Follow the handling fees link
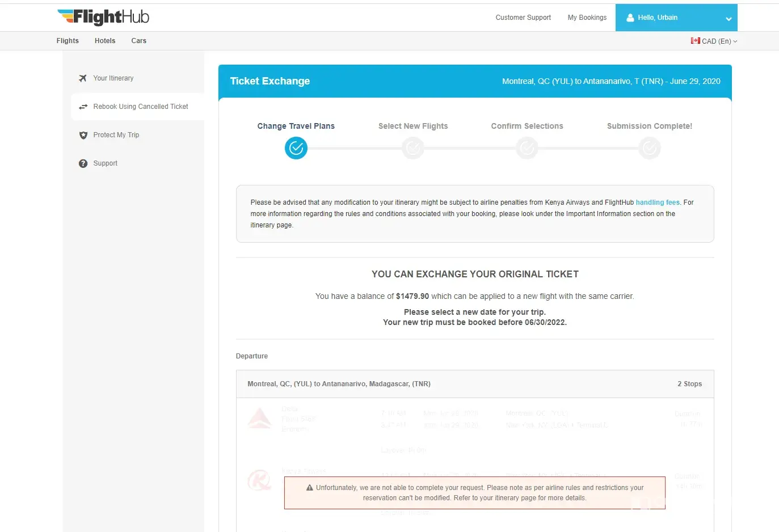The image size is (779, 532). [x=657, y=202]
